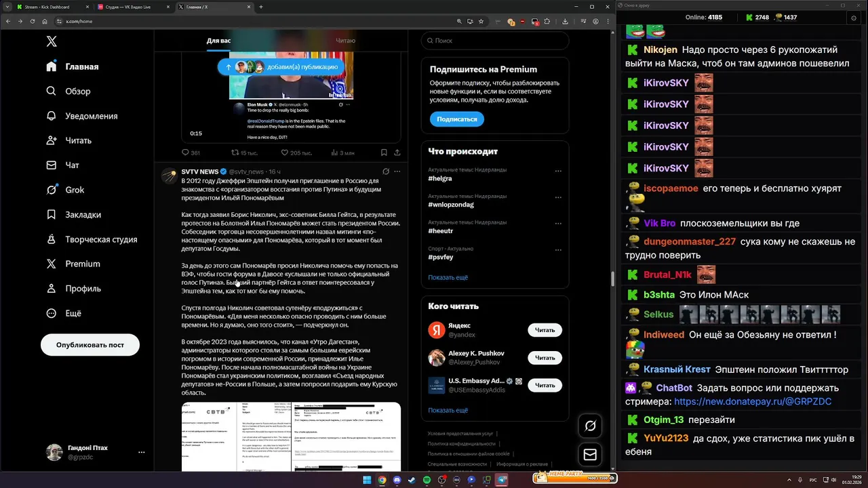Open Закладки bookmarks
Image resolution: width=868 pixels, height=488 pixels.
[x=74, y=214]
